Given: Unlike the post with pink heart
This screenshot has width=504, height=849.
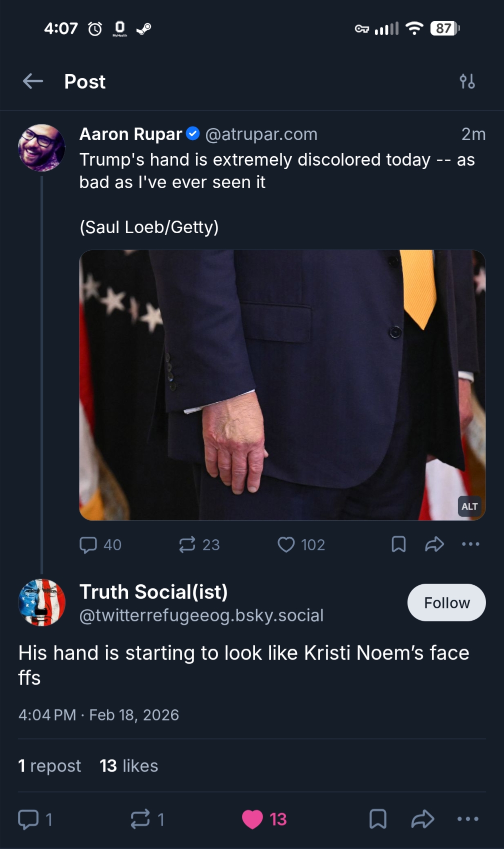Looking at the screenshot, I should coord(252,819).
